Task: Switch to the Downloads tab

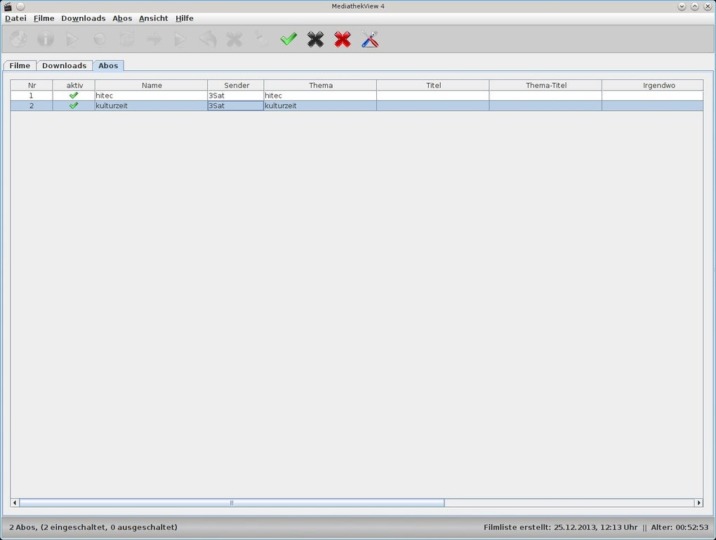Action: (64, 65)
